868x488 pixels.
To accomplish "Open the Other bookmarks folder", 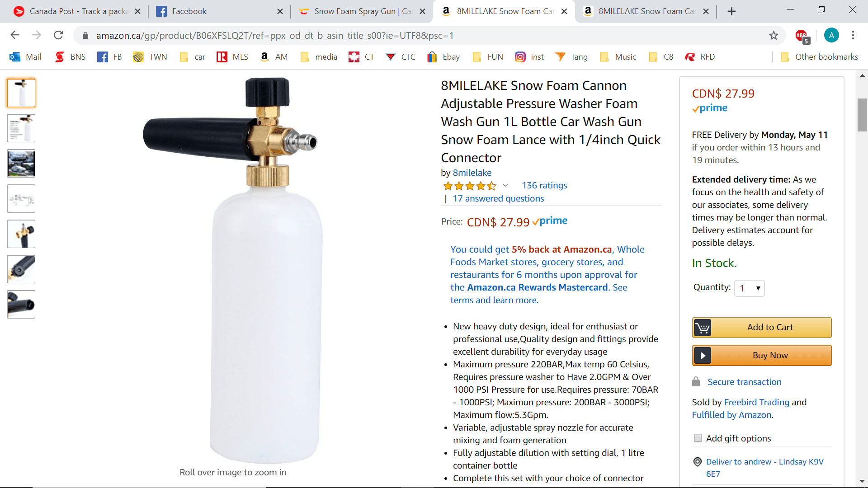I will pyautogui.click(x=819, y=57).
